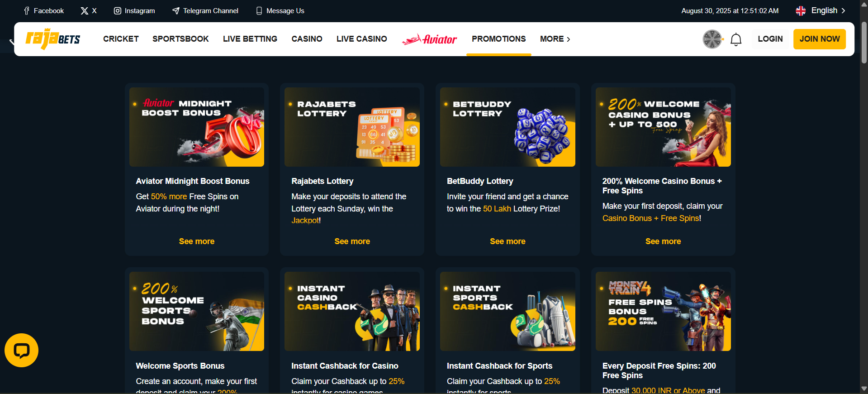The image size is (868, 394).
Task: Open the Facebook social link
Action: 44,10
